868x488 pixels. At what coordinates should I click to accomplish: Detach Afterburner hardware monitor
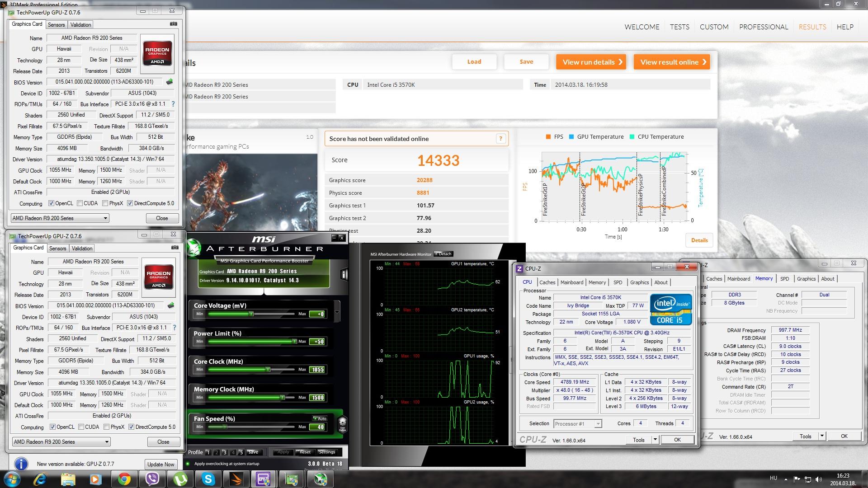pos(443,254)
